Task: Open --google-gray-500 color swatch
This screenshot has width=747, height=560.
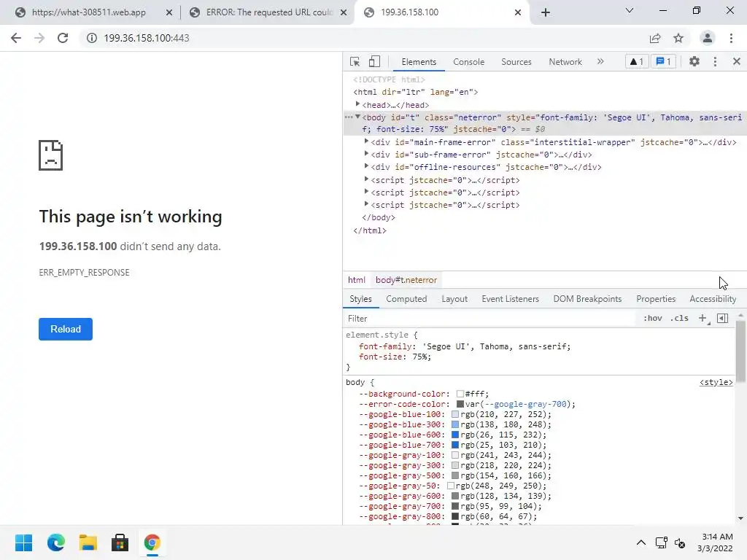Action: point(455,475)
